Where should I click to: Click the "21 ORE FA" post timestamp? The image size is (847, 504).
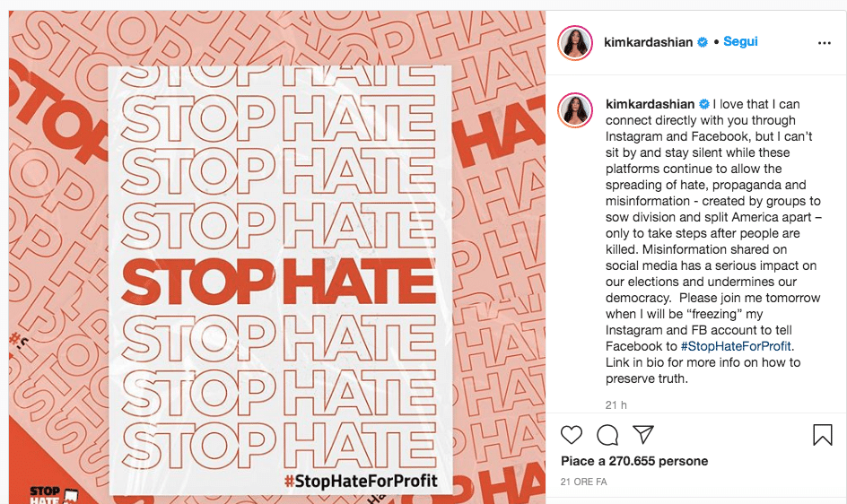[x=583, y=482]
